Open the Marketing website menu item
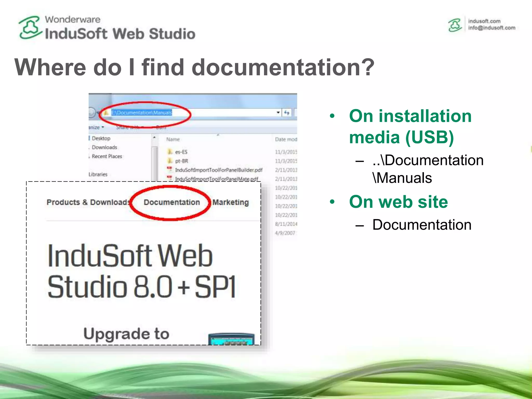 (x=231, y=202)
